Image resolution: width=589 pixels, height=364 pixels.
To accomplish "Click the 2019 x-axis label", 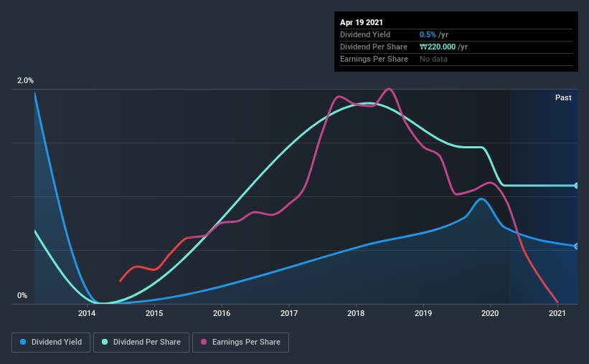I will point(423,313).
